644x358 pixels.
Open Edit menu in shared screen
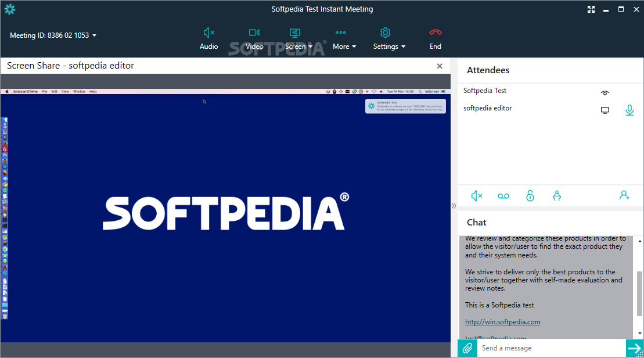(54, 92)
